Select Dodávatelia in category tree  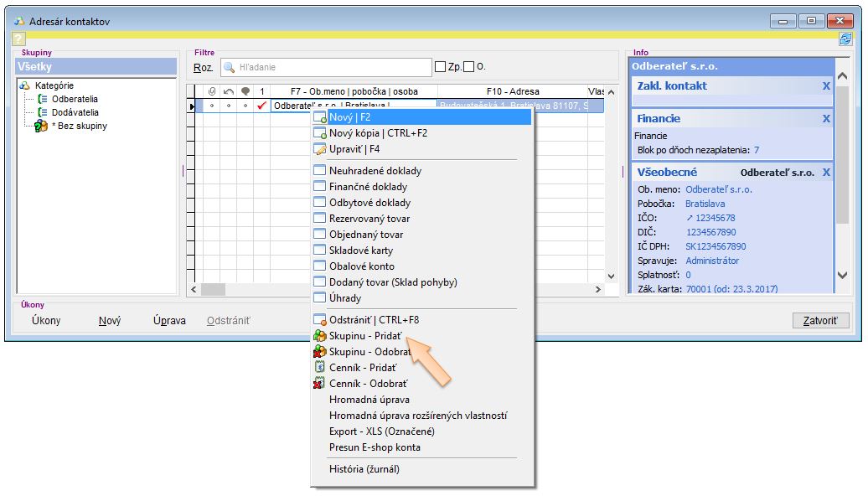click(75, 112)
